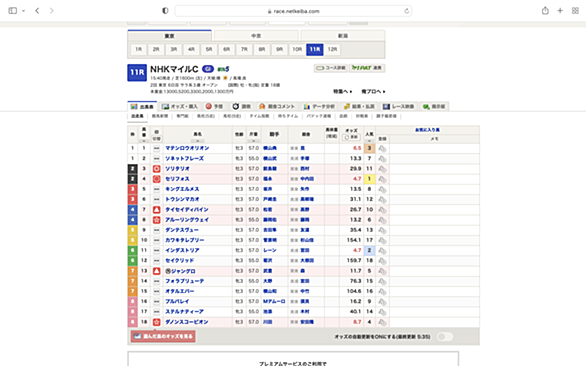This screenshot has height=366, width=586.
Task: Click the race.netkeiba.com address bar
Action: point(293,11)
